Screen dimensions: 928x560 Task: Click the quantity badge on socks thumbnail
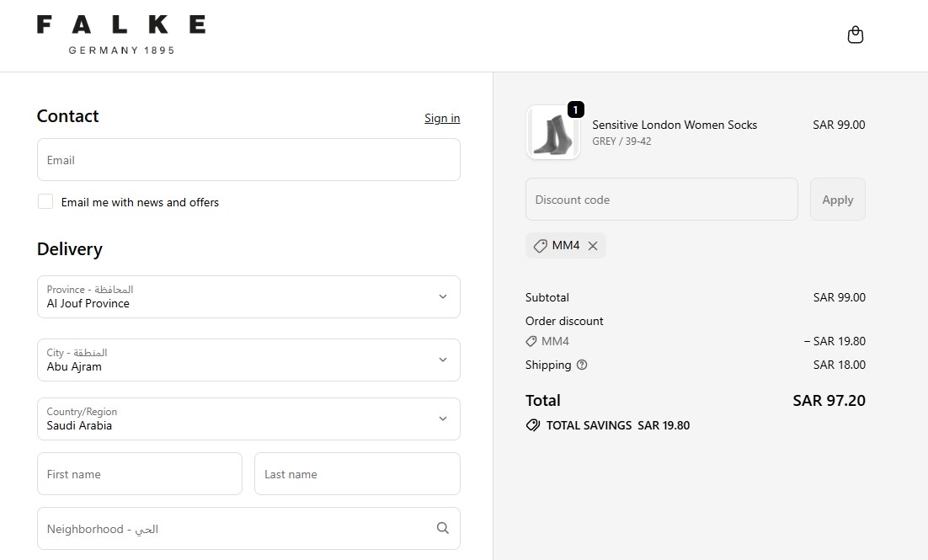tap(576, 109)
